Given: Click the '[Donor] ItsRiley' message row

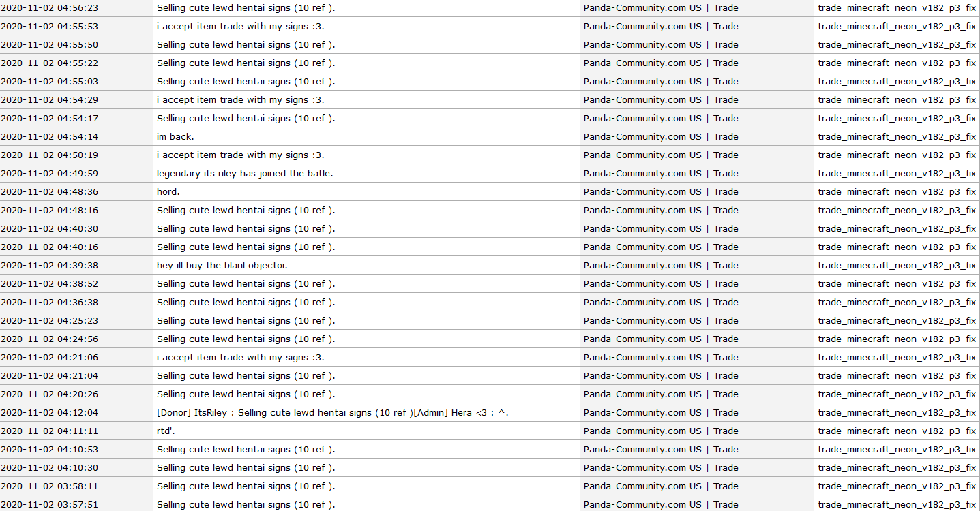Looking at the screenshot, I should pyautogui.click(x=332, y=412).
